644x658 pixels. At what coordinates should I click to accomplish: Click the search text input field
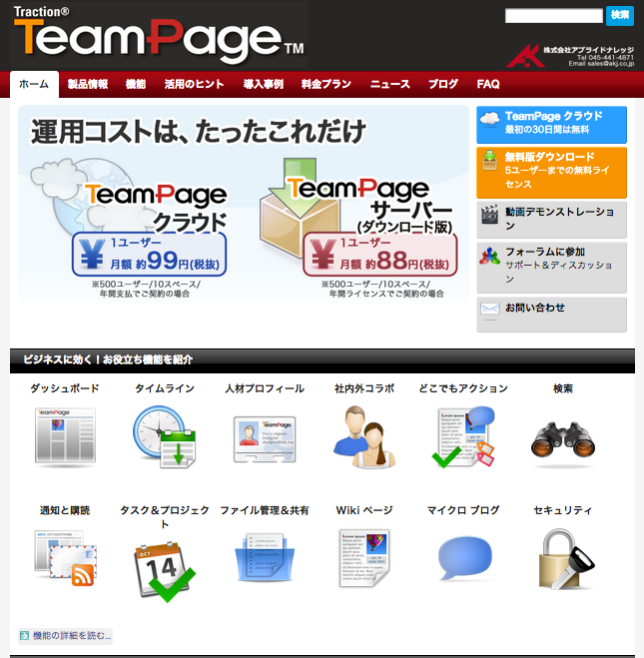pyautogui.click(x=553, y=15)
